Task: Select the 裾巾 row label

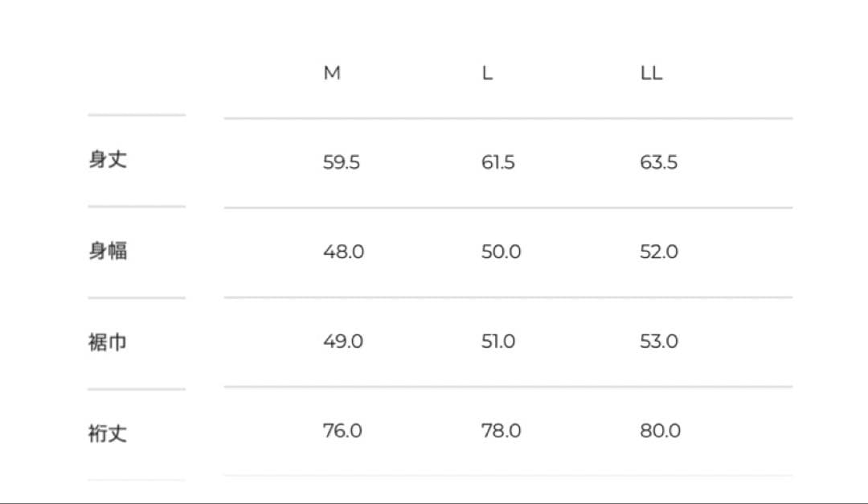Action: pos(108,342)
